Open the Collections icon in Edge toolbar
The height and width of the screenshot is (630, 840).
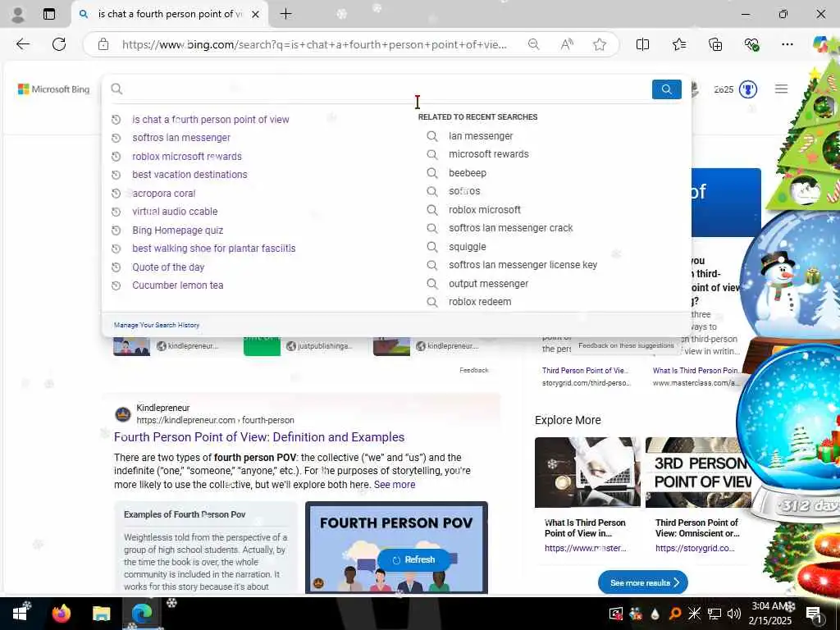click(x=715, y=44)
